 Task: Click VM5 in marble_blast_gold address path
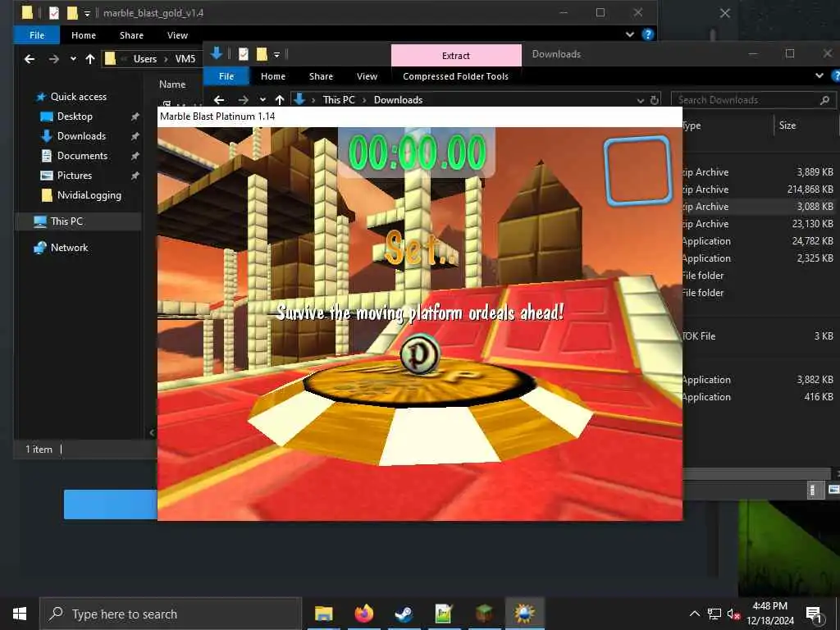[x=185, y=59]
